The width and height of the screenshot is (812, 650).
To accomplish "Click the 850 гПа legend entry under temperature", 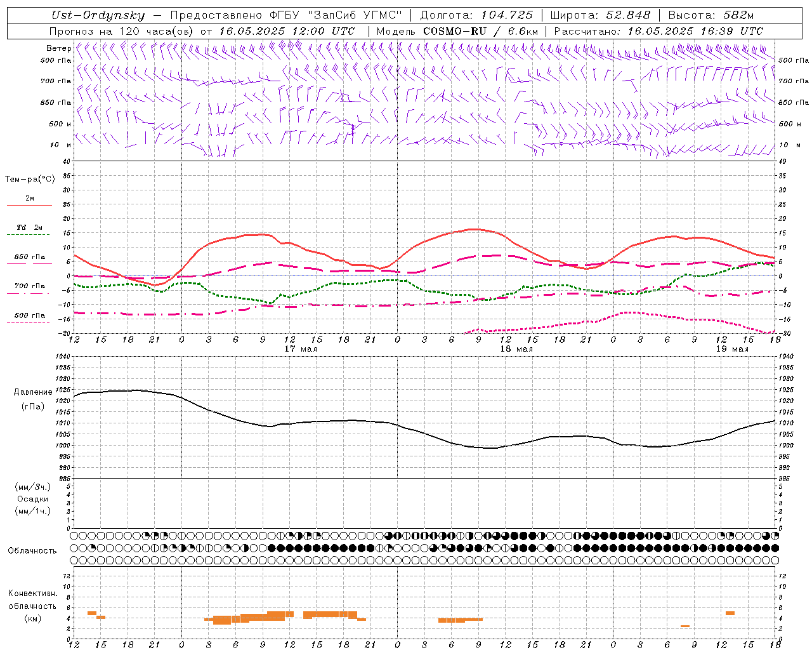I will point(29,257).
